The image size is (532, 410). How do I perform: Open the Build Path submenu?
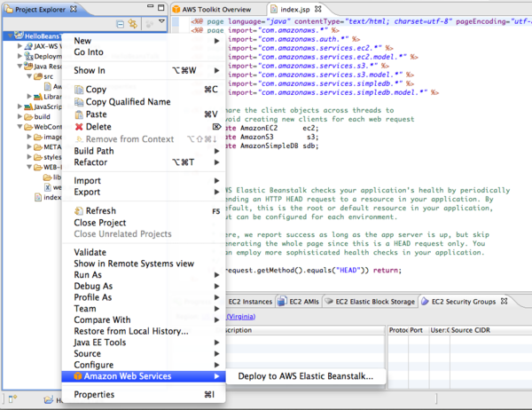(x=144, y=151)
